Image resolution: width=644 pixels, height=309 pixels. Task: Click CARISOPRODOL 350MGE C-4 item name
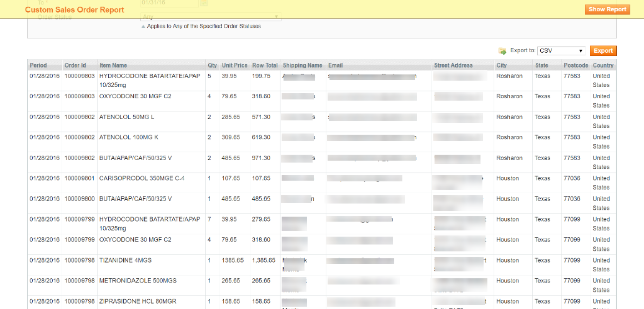click(x=142, y=178)
